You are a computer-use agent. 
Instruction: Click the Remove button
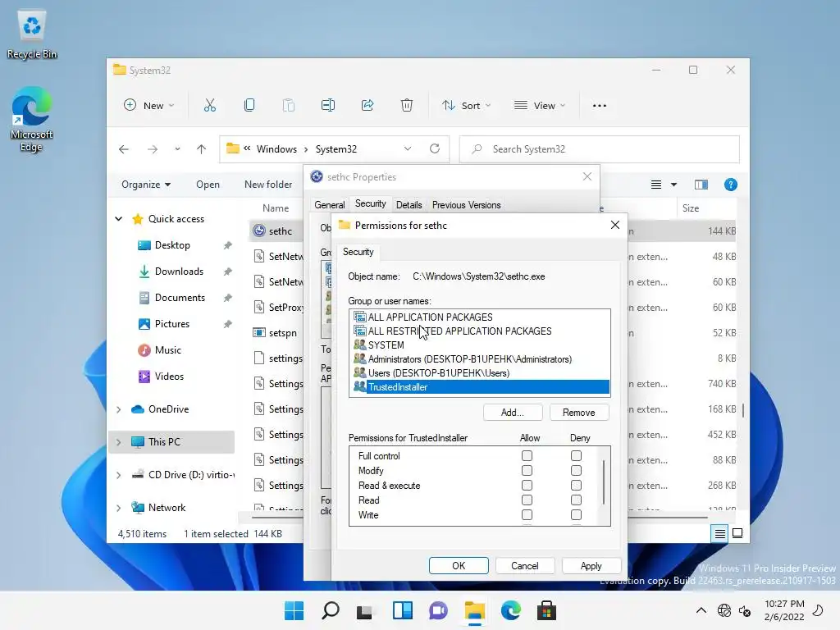579,413
